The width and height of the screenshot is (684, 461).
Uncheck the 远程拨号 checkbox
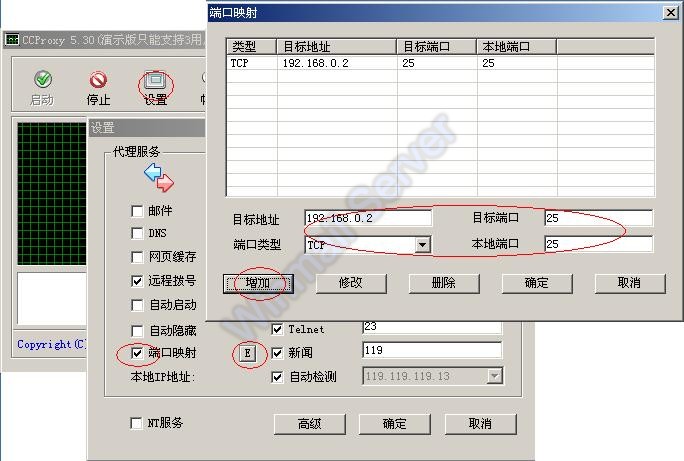(x=137, y=281)
